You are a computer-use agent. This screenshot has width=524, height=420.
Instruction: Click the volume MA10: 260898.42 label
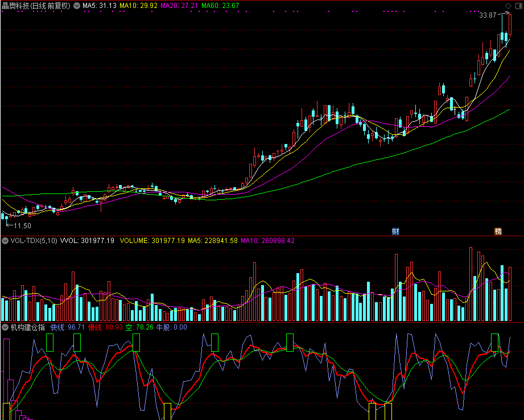[x=267, y=241]
